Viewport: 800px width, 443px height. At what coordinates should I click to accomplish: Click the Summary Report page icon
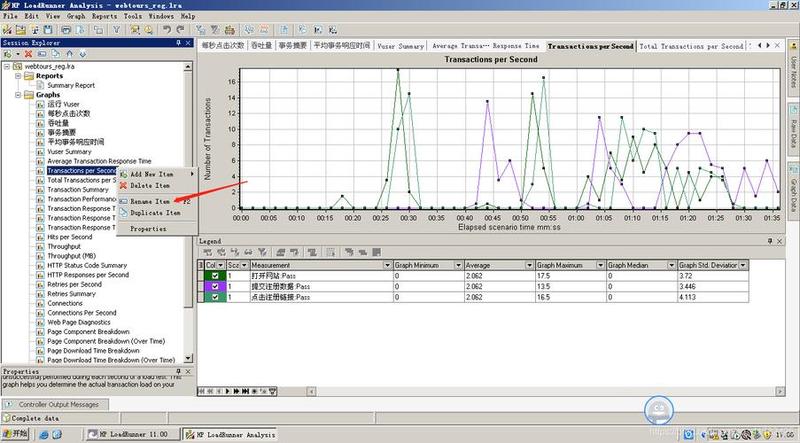[40, 85]
